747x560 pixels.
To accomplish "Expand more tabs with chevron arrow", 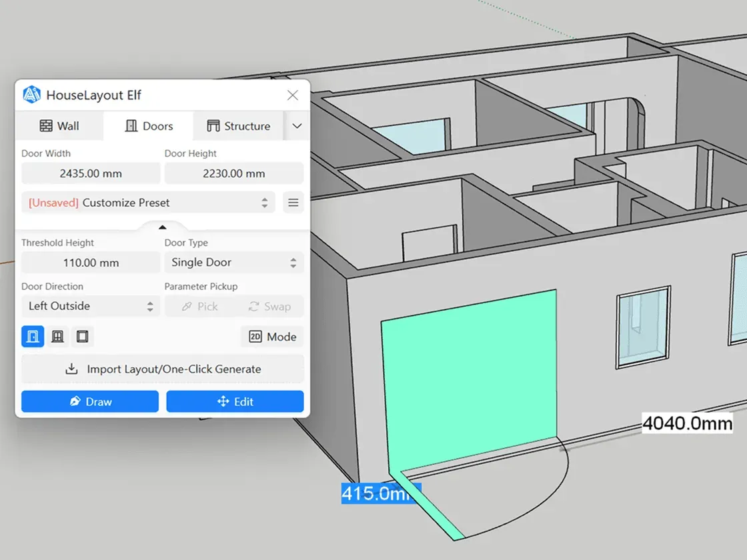I will tap(297, 126).
